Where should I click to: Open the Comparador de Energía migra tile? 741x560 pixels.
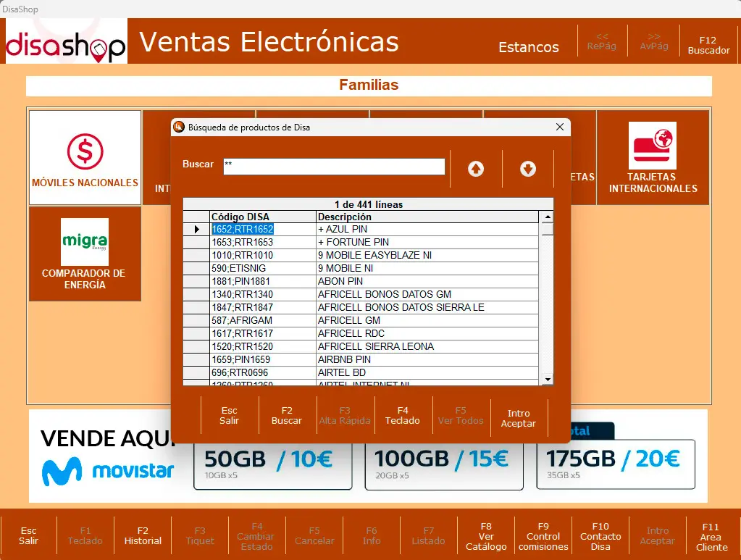click(85, 254)
